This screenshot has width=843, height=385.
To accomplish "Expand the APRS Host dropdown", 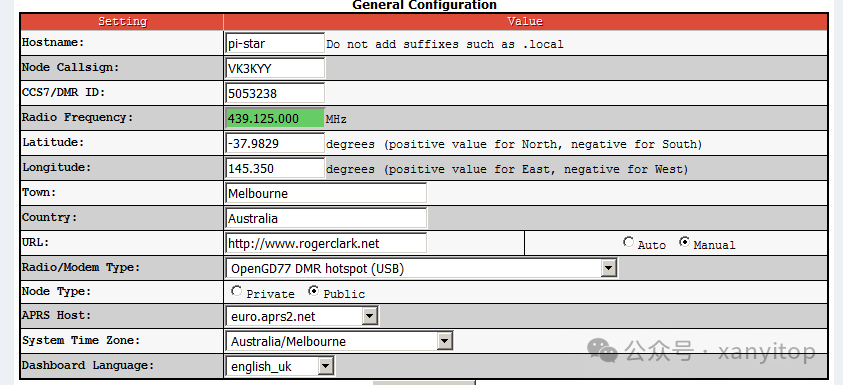I will [369, 317].
